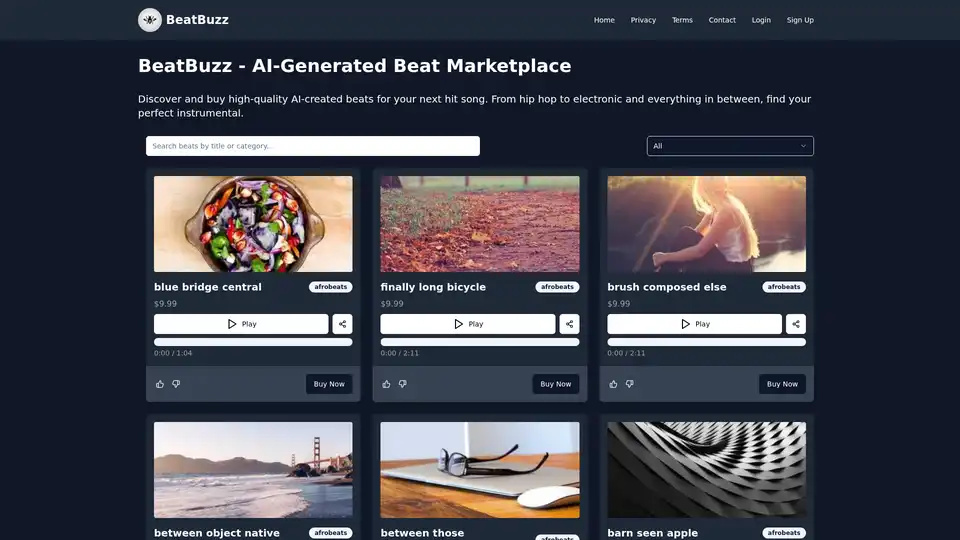
Task: Play the finally long bicycle beat
Action: pyautogui.click(x=468, y=324)
